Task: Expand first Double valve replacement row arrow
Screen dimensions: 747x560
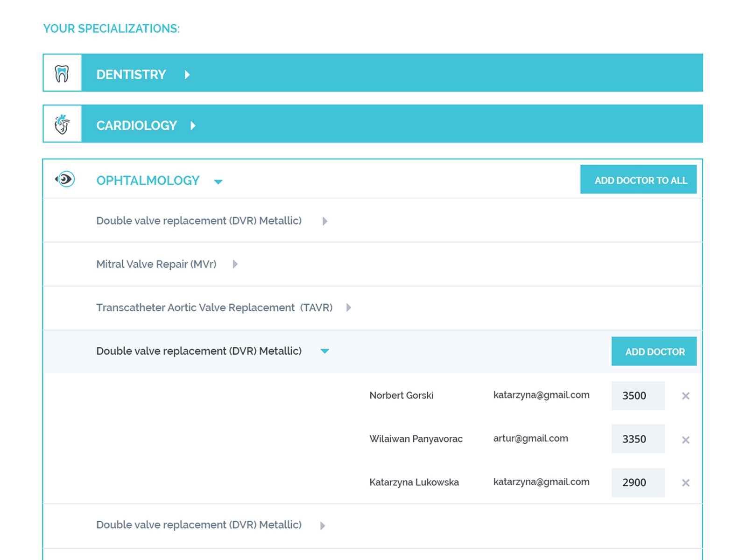Action: 325,221
